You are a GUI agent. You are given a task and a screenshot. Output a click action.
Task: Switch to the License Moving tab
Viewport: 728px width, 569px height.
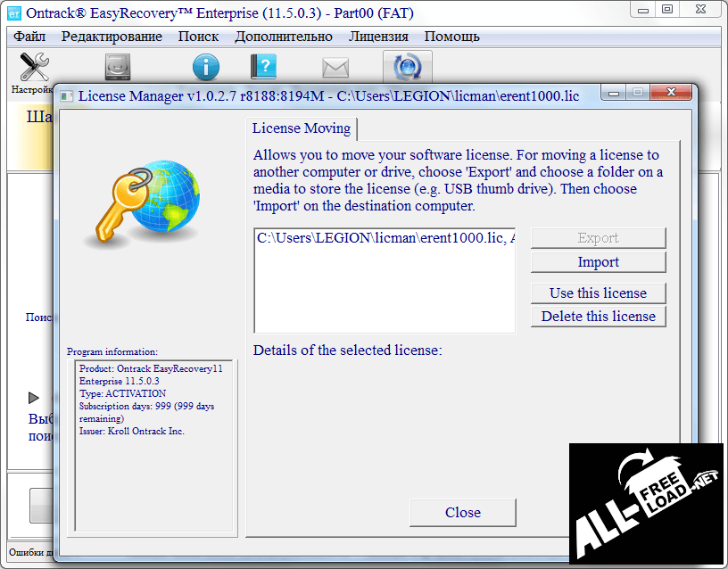tap(302, 128)
